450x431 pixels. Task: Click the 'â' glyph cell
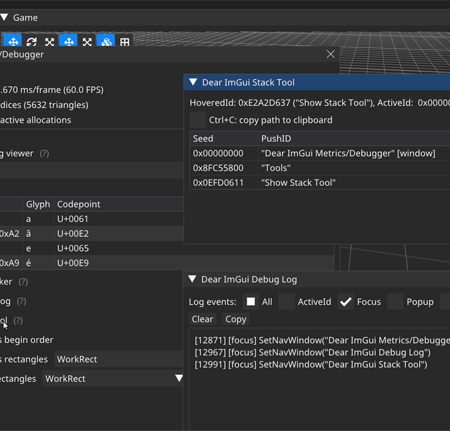pos(29,234)
